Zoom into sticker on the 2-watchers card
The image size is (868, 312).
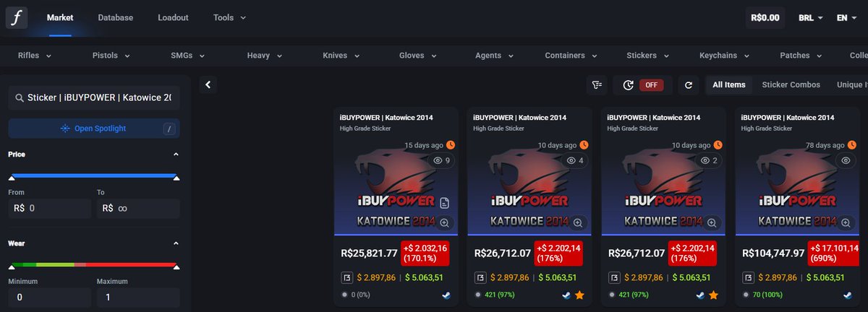point(712,222)
